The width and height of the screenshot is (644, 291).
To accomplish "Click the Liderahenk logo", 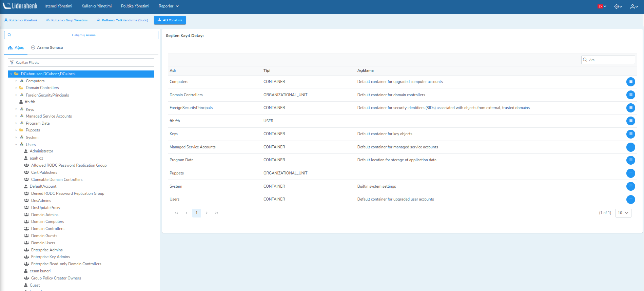I will pos(20,6).
